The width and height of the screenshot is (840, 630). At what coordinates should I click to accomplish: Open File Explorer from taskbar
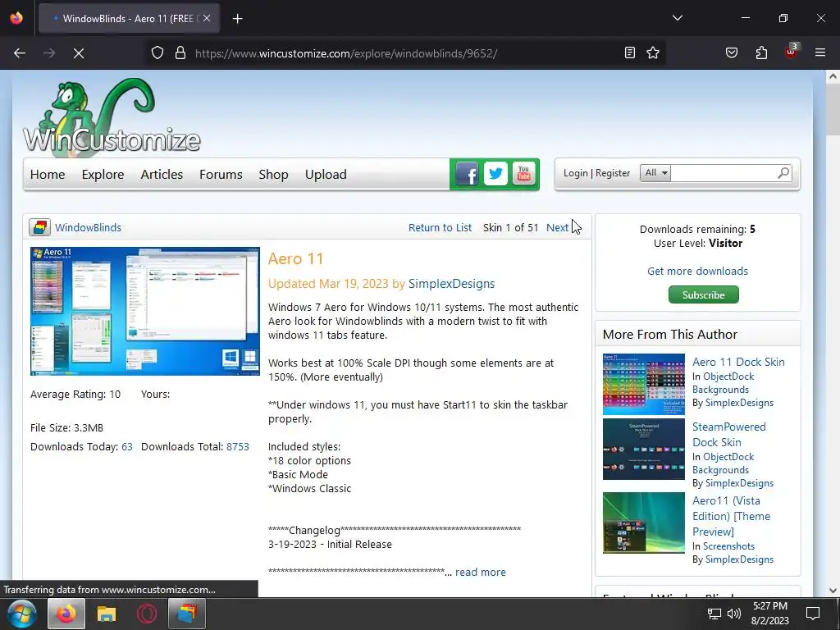pyautogui.click(x=107, y=614)
